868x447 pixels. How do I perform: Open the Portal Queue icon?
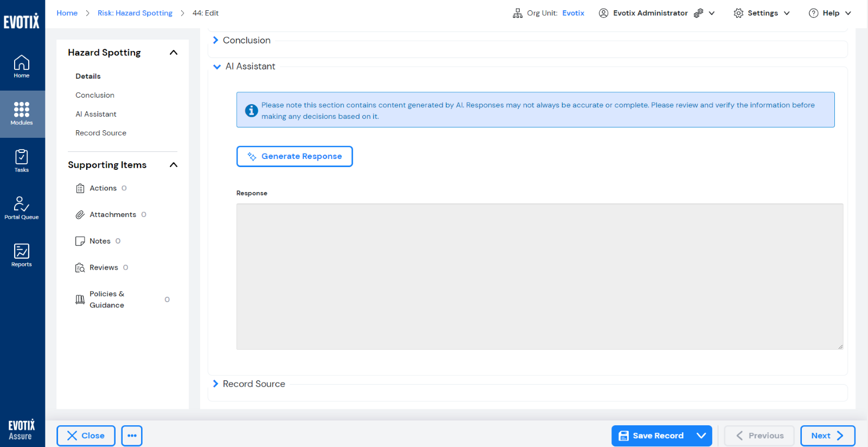[x=22, y=208]
